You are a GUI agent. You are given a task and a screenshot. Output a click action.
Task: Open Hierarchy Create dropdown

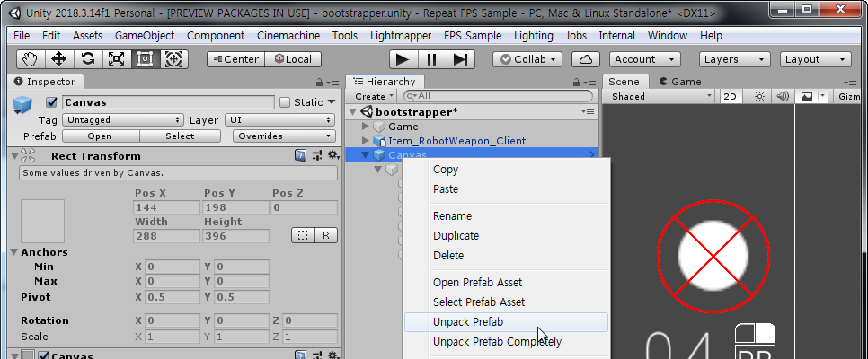(x=374, y=96)
